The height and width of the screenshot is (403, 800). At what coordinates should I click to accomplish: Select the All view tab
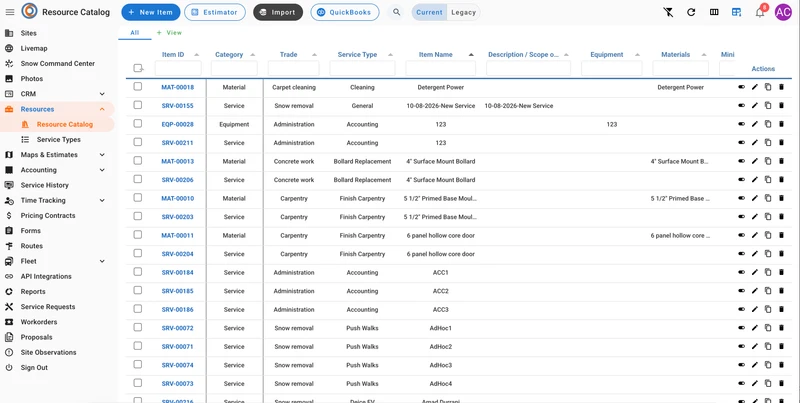tap(135, 33)
